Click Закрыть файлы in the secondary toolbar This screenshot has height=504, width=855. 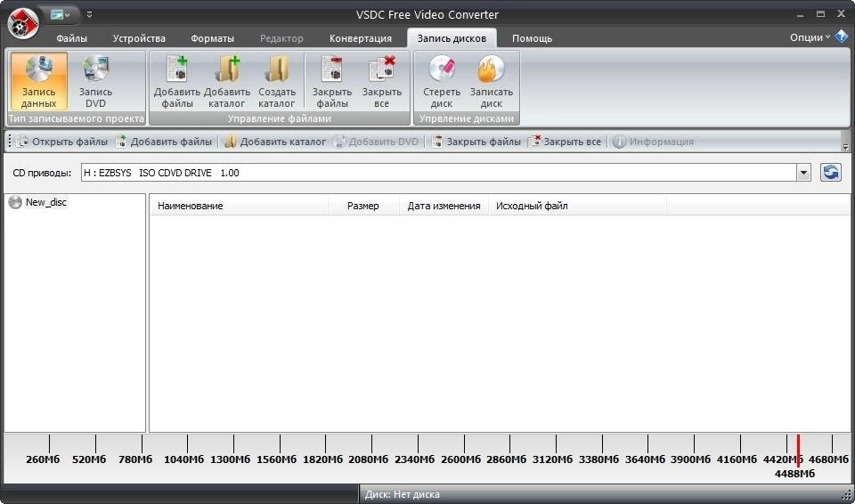476,142
